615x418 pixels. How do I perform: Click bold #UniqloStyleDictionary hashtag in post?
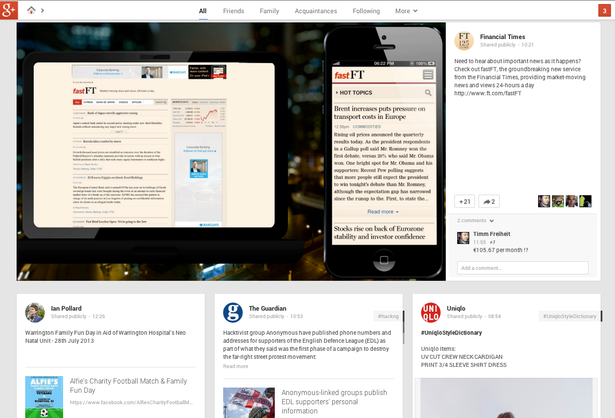coord(451,333)
